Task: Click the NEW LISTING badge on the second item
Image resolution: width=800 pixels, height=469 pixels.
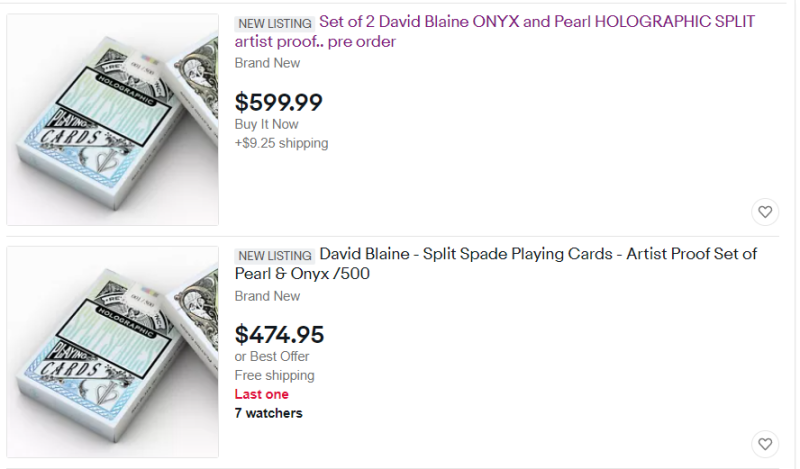Action: coord(274,255)
